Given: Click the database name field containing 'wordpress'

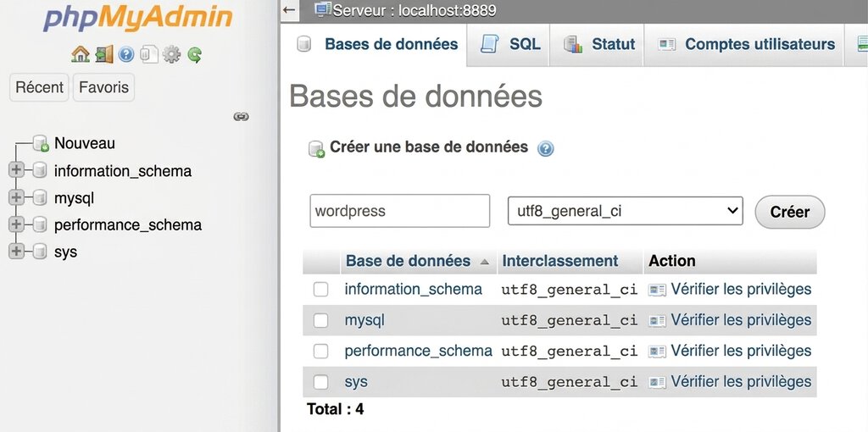Looking at the screenshot, I should [x=399, y=211].
